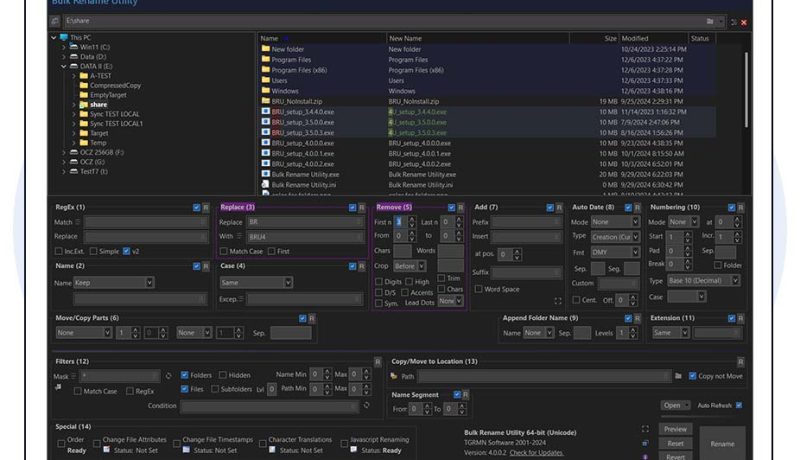The image size is (800, 460).
Task: Click the refresh icon beside Condition field
Action: click(x=366, y=405)
